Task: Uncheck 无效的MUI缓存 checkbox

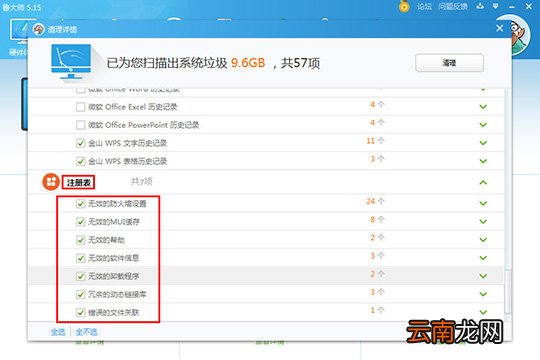Action: pos(80,222)
